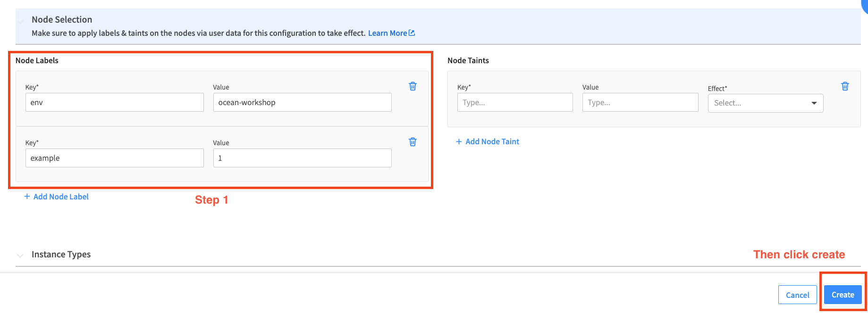
Task: Click the Node Labels heading text
Action: click(x=37, y=60)
